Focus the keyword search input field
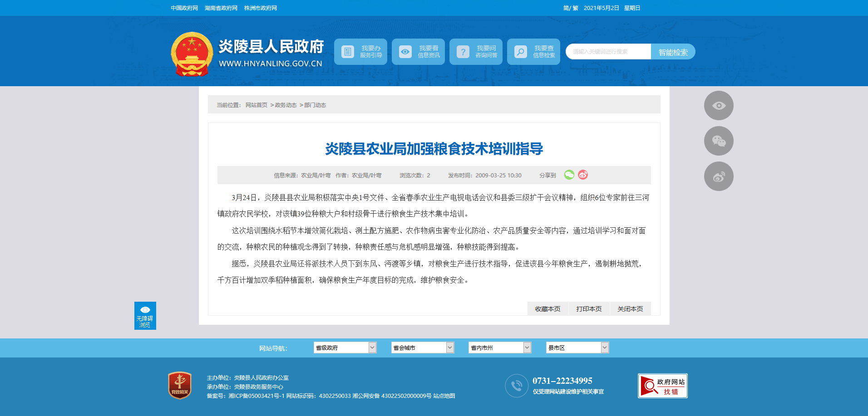The width and height of the screenshot is (868, 416). 608,52
